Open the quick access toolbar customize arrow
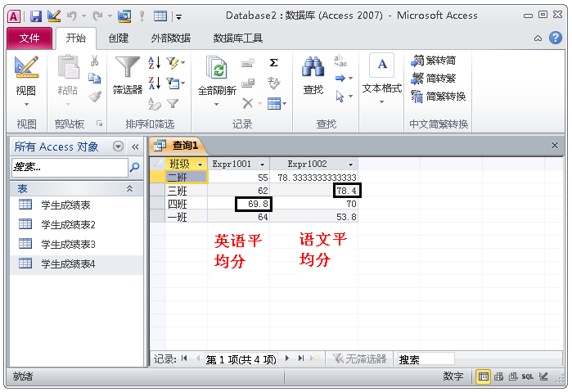 point(178,16)
